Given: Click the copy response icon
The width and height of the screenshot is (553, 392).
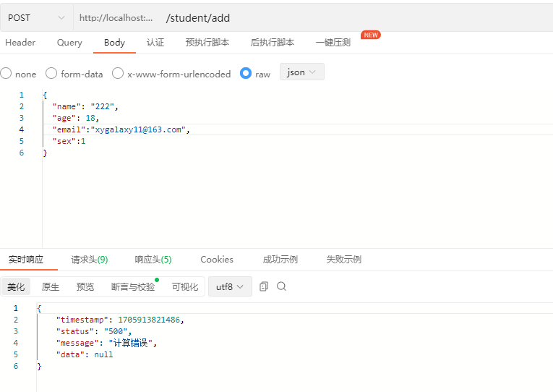Looking at the screenshot, I should point(264,286).
